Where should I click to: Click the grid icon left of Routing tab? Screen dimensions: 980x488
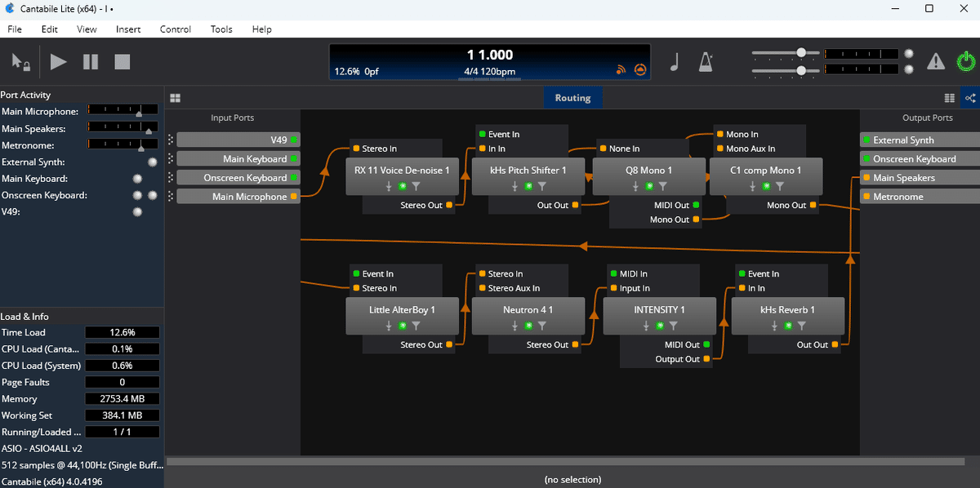(175, 98)
